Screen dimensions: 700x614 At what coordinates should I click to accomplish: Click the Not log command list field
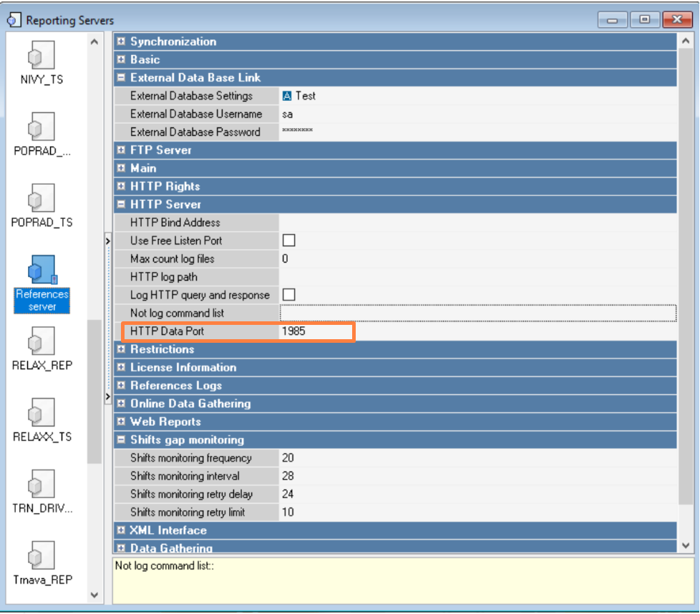tap(477, 313)
